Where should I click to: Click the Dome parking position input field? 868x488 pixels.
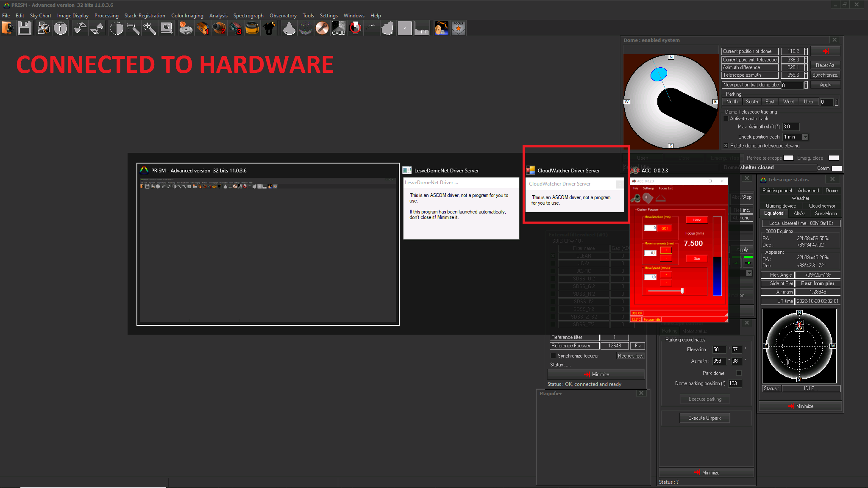734,383
